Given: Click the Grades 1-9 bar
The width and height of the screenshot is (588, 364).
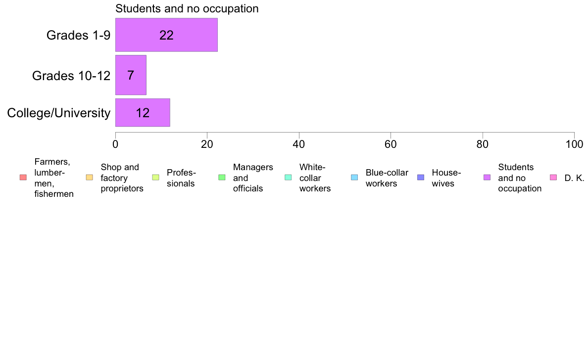Looking at the screenshot, I should [x=166, y=35].
